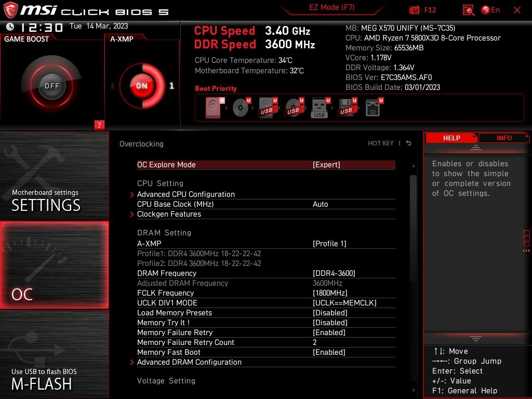Select the USB key boot device
532x399 pixels.
(320, 108)
